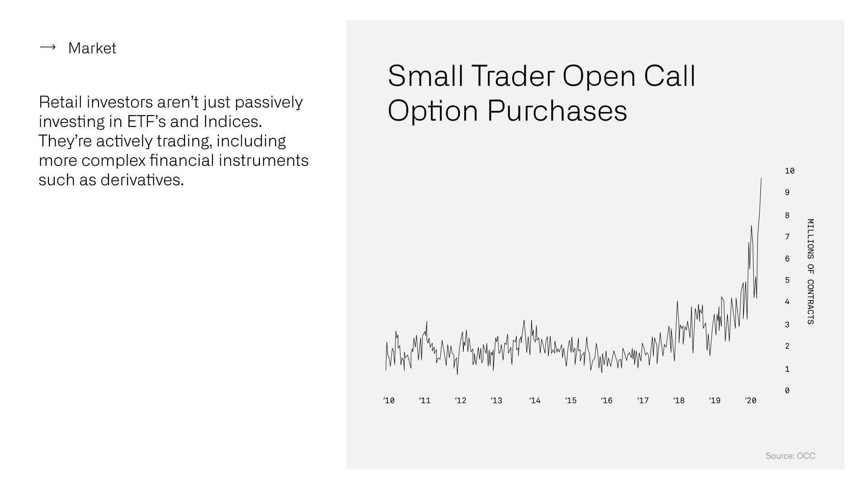868x488 pixels.
Task: Click the 5 value on y-axis
Action: pyautogui.click(x=787, y=280)
